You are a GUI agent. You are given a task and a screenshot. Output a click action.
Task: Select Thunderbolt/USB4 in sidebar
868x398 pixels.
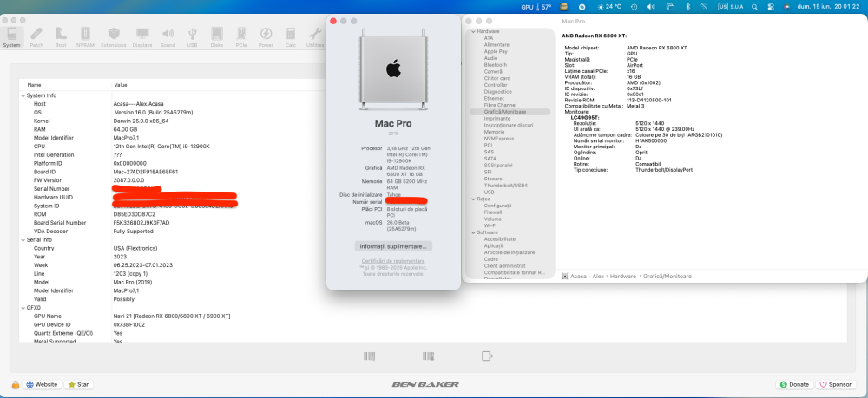505,186
